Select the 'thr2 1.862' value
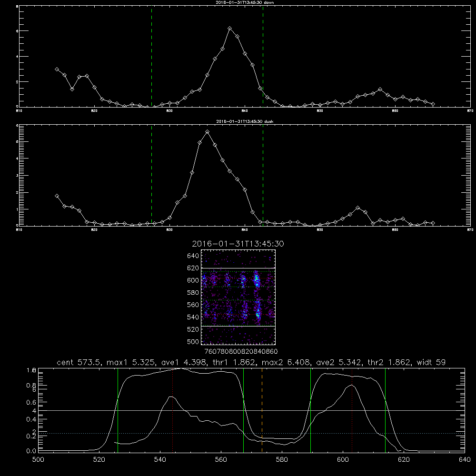This screenshot has height=476, width=476. [x=389, y=362]
